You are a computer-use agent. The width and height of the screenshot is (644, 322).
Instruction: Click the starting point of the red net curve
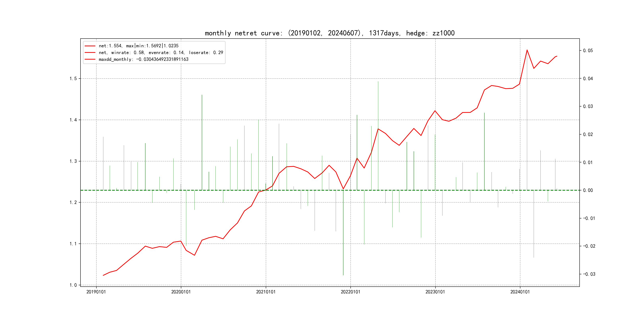[103, 275]
